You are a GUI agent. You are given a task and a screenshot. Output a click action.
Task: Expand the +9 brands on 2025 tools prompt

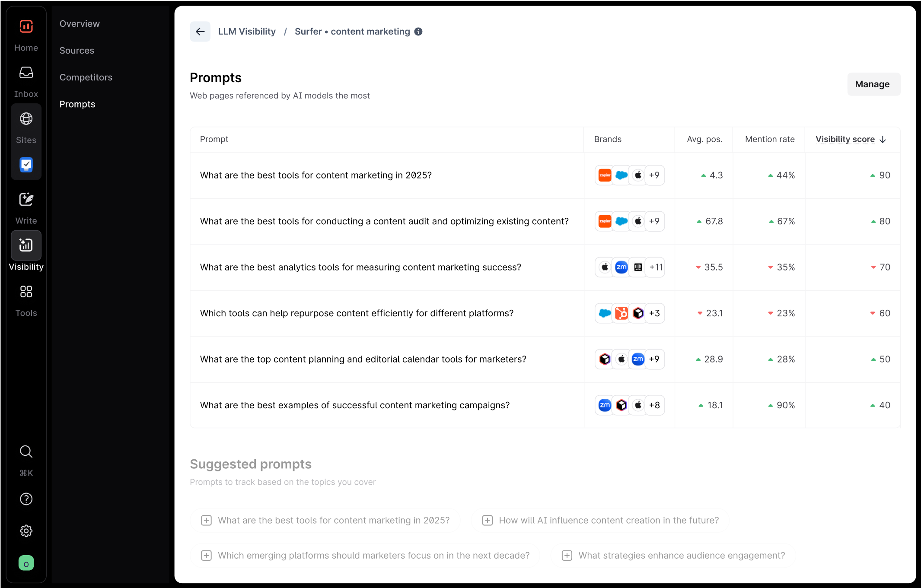[654, 175]
